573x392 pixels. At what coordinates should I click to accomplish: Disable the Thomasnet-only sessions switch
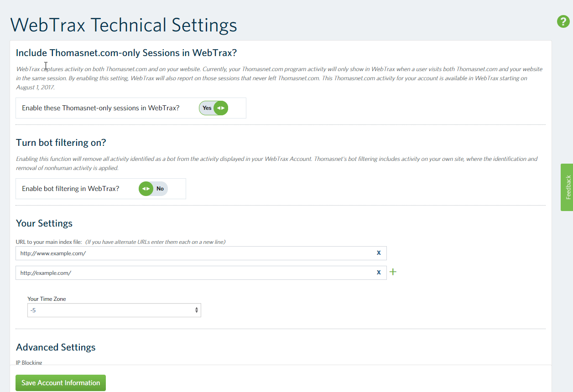214,108
